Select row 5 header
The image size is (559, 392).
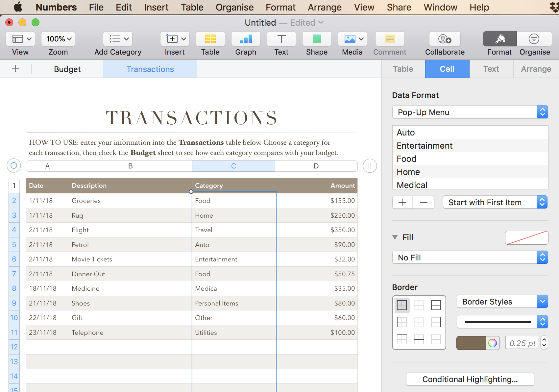click(14, 244)
